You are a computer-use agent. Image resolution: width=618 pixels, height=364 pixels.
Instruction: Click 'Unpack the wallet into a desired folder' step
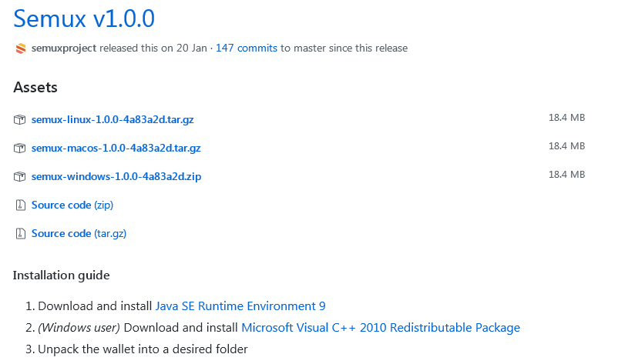[x=143, y=349]
